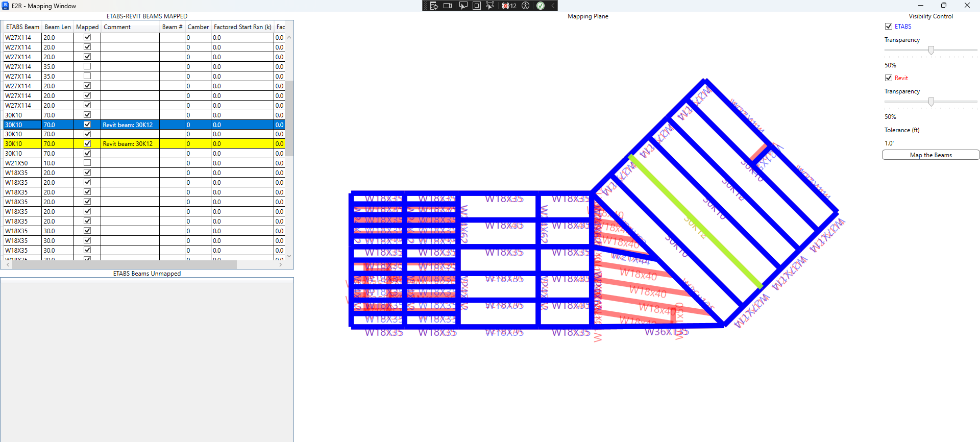Click the vertical scrollbar thumb of beam table
Screen dimensions: 980x442
click(x=289, y=118)
